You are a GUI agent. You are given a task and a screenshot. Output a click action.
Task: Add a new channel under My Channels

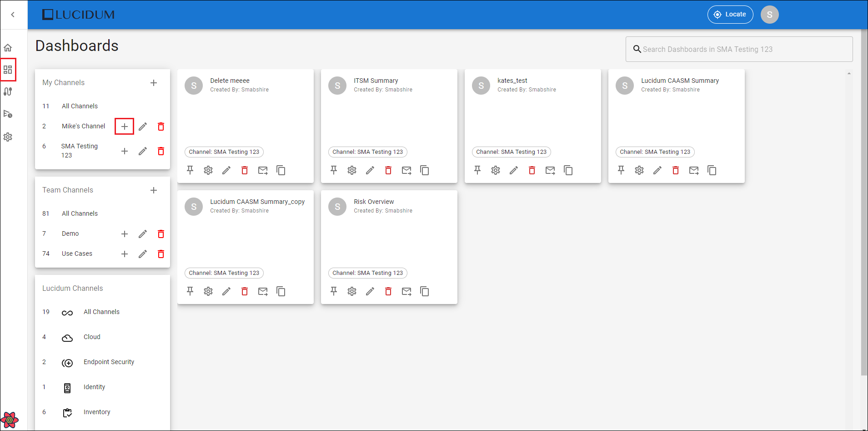coord(154,83)
